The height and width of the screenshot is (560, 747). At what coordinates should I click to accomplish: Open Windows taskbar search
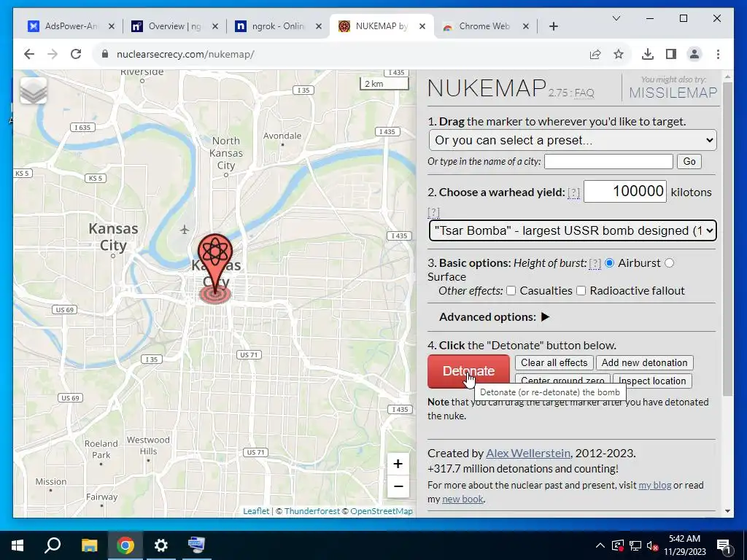53,545
